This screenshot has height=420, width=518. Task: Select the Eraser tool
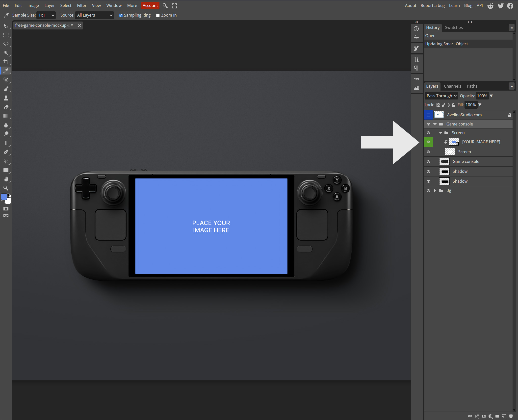pos(6,107)
